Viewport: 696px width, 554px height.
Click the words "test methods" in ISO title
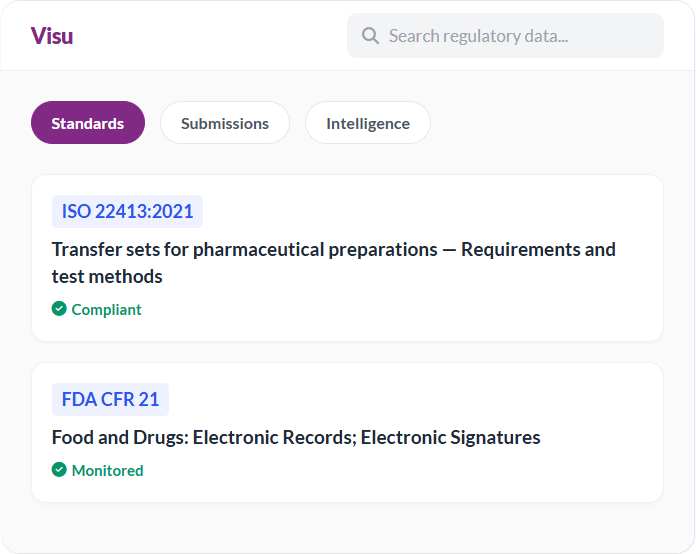(107, 276)
